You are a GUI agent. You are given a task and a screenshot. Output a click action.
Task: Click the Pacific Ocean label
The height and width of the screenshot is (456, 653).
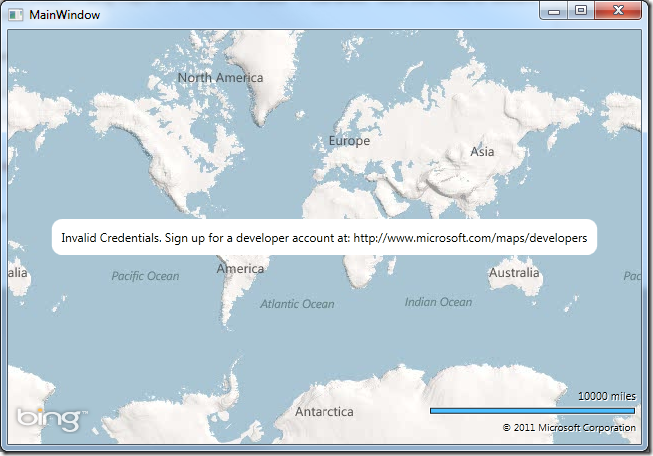click(145, 276)
